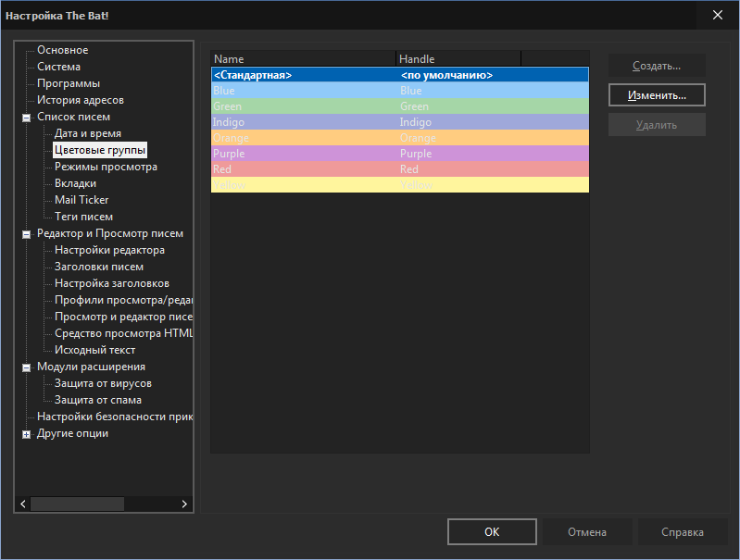Go to Режимы просмотра in tree

[106, 167]
